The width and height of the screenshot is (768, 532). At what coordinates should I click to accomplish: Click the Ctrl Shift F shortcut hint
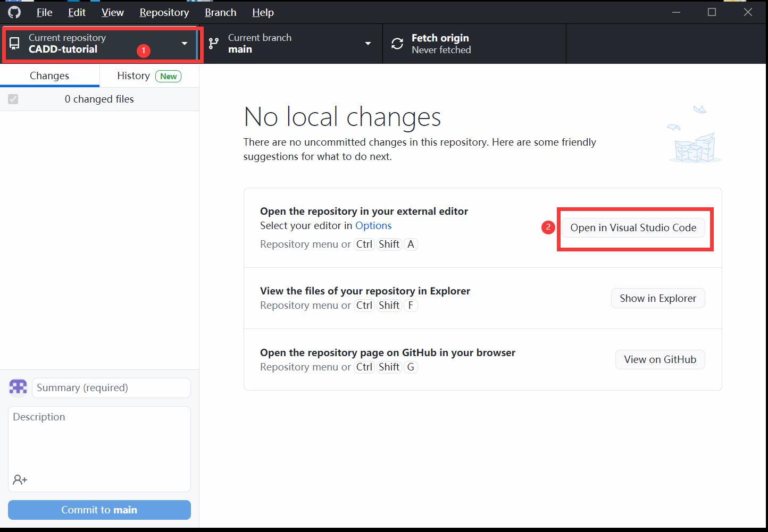coord(386,305)
